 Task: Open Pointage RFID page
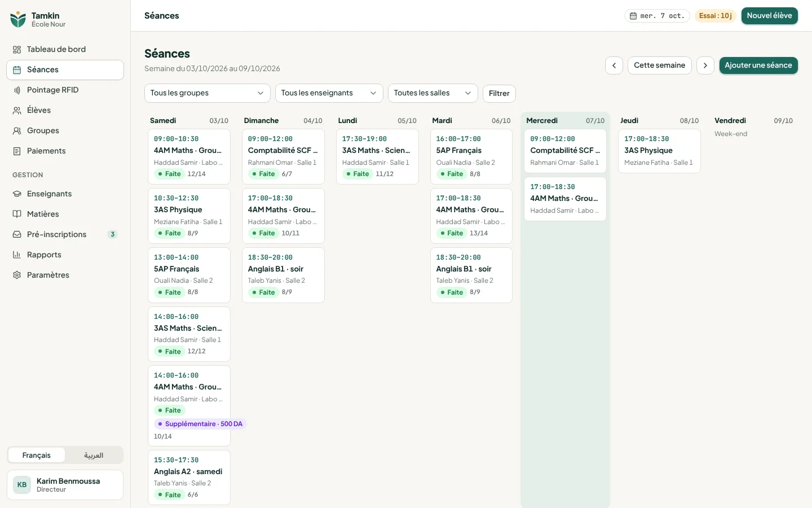click(65, 90)
